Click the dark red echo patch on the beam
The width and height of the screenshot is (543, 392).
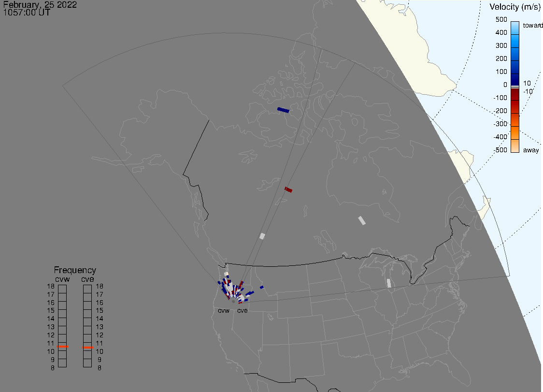(x=288, y=189)
